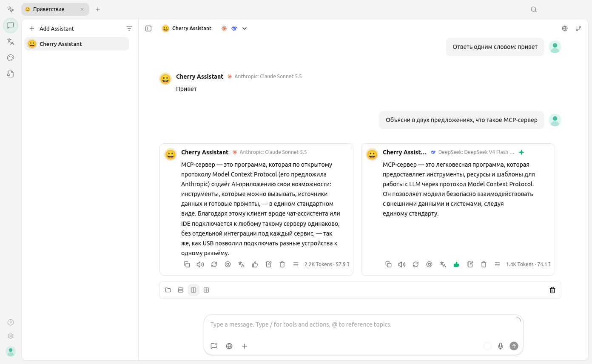
Task: Read aloud the DeepSeek reply
Action: click(402, 264)
